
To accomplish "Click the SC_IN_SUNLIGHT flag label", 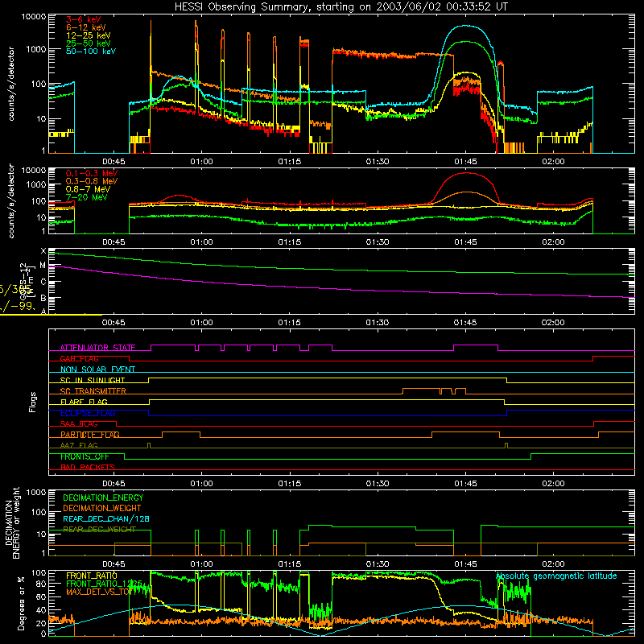I will (x=93, y=380).
